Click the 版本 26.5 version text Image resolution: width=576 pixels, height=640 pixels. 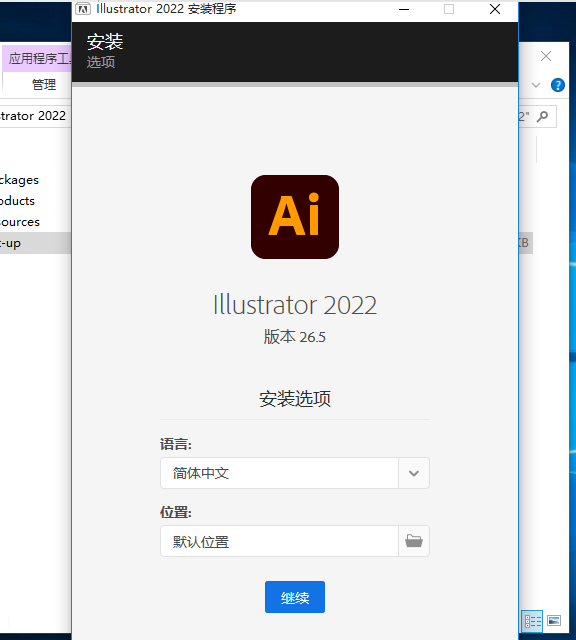click(x=294, y=337)
